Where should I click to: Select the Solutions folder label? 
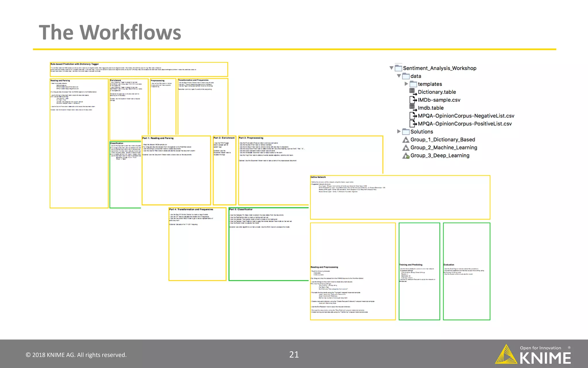click(421, 132)
